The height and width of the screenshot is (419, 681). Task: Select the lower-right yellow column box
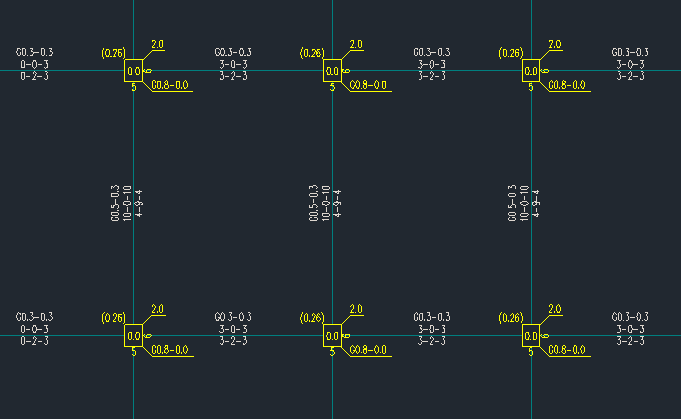(531, 336)
